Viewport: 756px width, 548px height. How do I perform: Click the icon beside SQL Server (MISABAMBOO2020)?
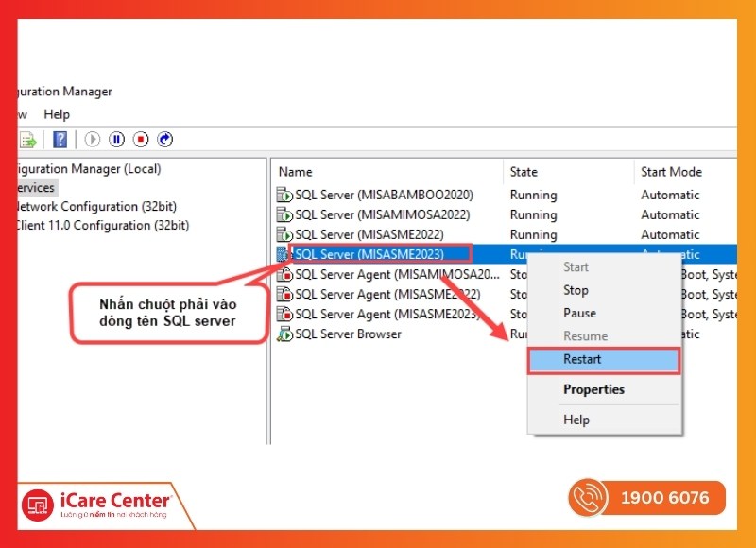coord(284,195)
